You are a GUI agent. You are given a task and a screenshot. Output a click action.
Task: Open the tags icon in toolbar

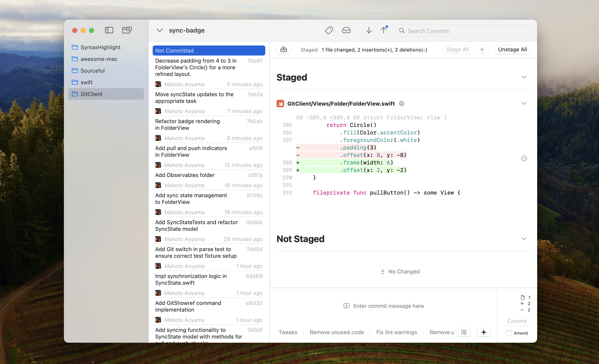pos(329,30)
